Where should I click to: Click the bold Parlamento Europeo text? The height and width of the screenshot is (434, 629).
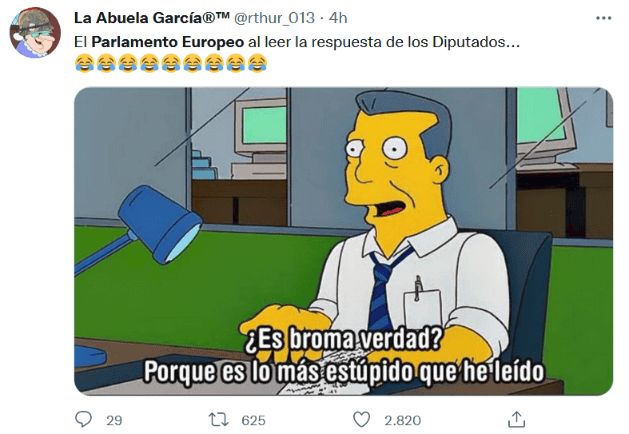(x=168, y=42)
